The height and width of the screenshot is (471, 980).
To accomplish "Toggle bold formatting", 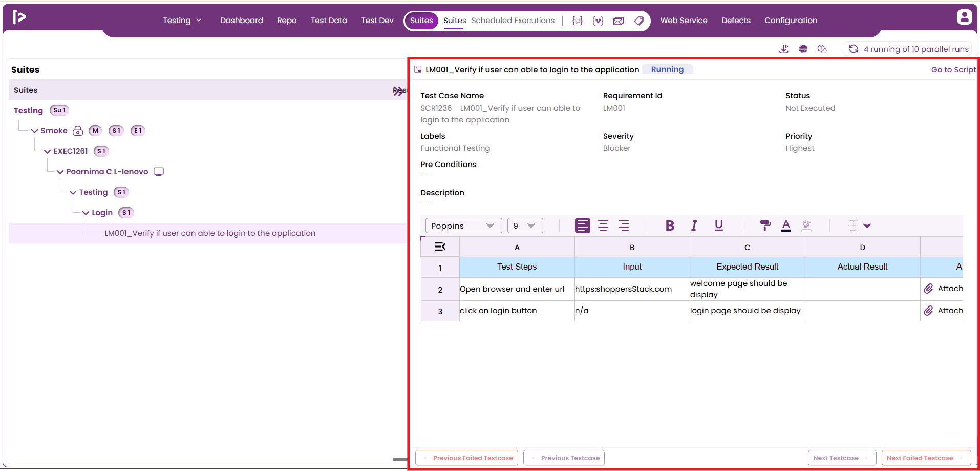I will pos(670,226).
